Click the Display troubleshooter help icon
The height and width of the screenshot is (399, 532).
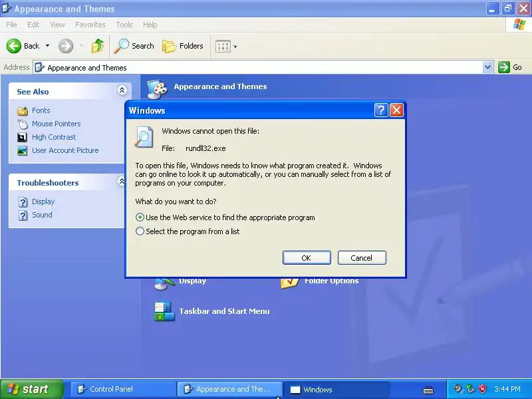pyautogui.click(x=23, y=202)
